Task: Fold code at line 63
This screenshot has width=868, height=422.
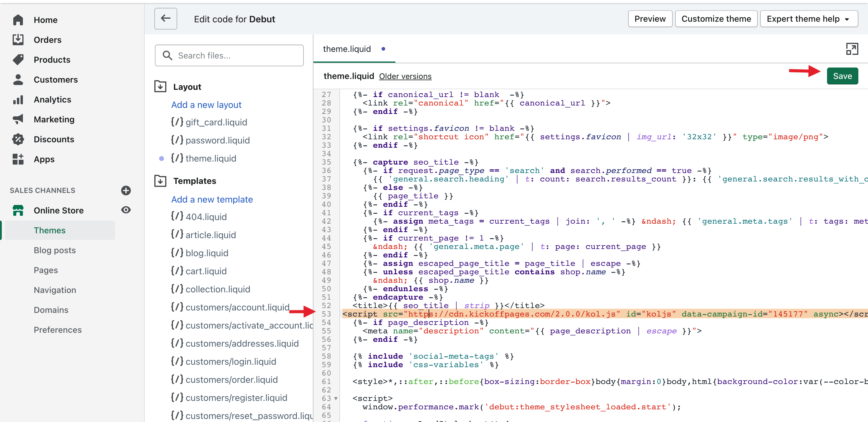Action: pyautogui.click(x=336, y=399)
